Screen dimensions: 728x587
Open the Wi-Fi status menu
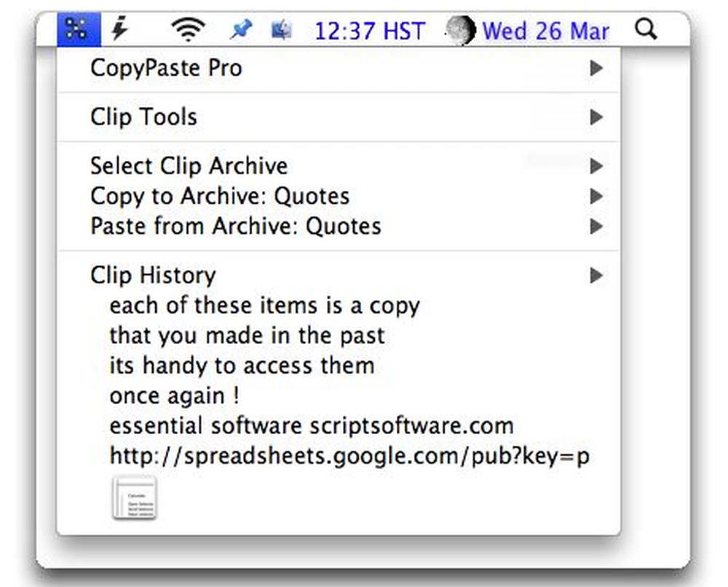188,29
